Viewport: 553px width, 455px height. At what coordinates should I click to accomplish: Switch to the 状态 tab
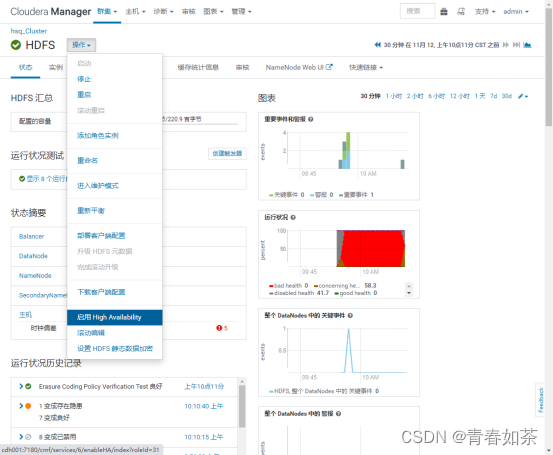click(25, 67)
